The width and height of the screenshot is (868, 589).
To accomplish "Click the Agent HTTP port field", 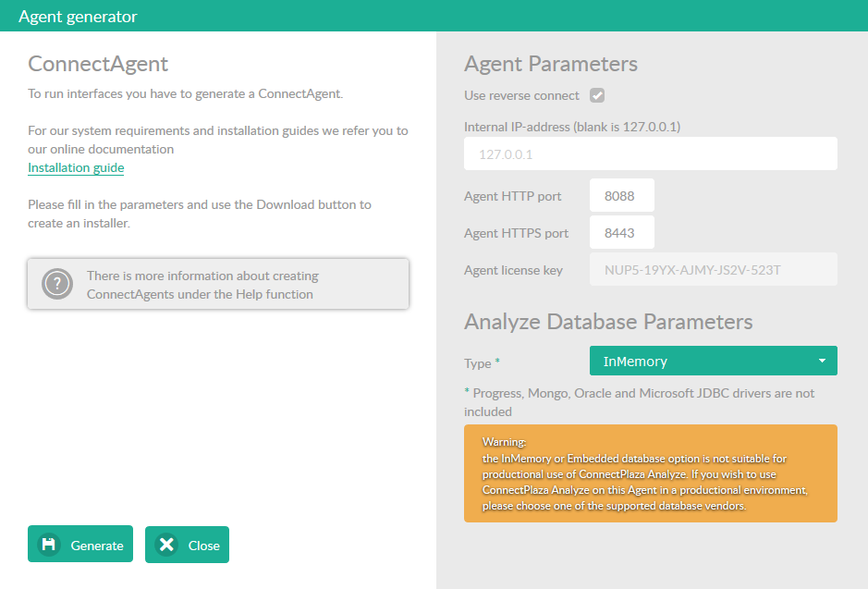I will (x=622, y=195).
